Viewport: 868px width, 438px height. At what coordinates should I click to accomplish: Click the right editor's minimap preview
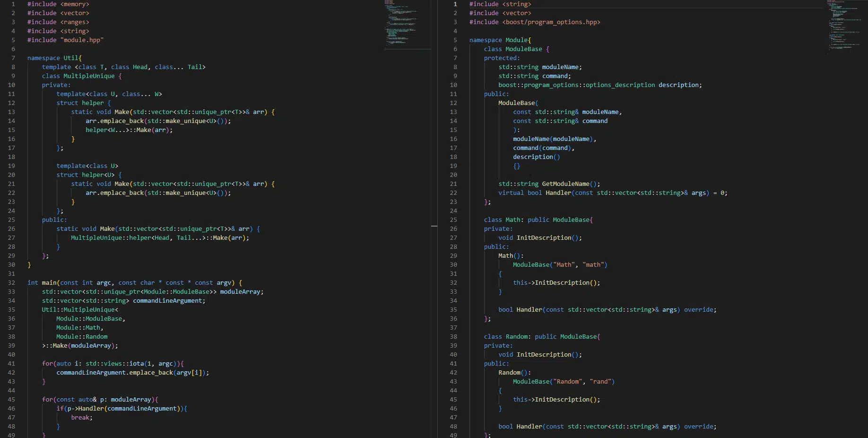[843, 26]
